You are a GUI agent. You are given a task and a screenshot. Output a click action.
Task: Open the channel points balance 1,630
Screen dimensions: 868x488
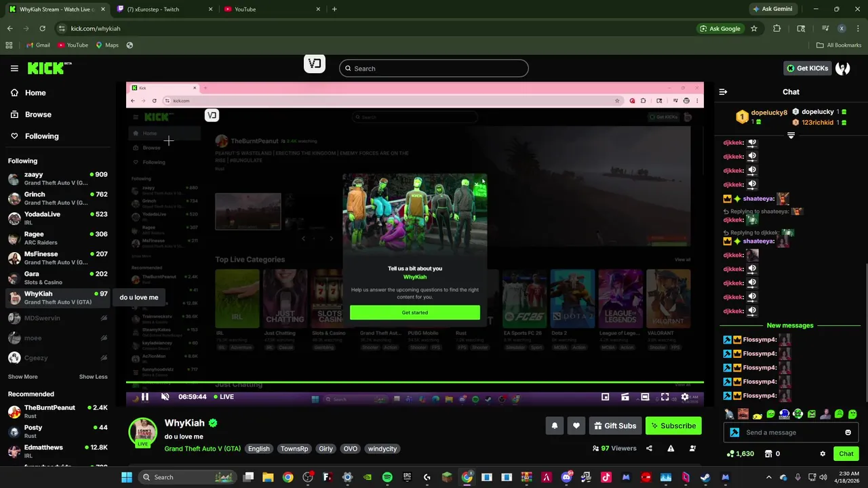pyautogui.click(x=740, y=453)
